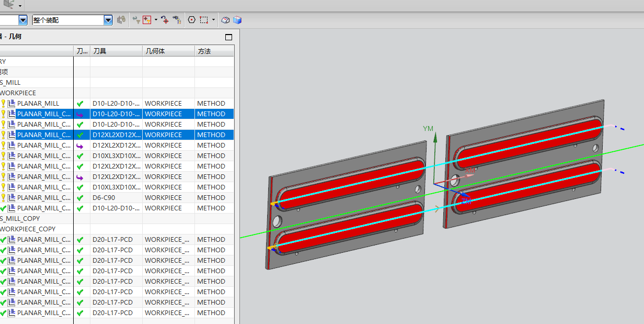This screenshot has width=644, height=324.
Task: Expand the arrow next to the red-boxed filter icon
Action: coord(156,20)
